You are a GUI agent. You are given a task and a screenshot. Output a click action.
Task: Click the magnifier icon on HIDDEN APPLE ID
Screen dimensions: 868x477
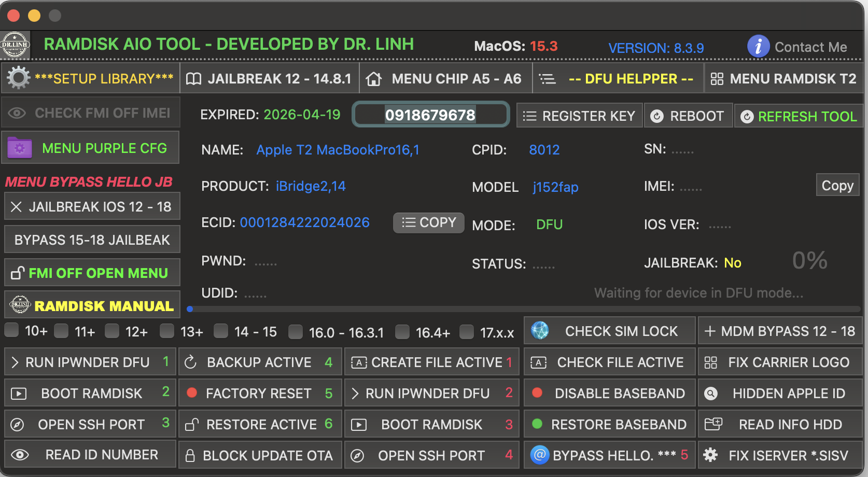click(x=711, y=394)
